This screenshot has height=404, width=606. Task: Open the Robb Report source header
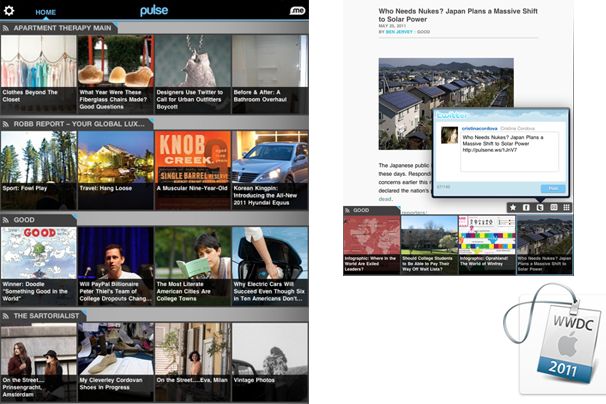tap(77, 124)
